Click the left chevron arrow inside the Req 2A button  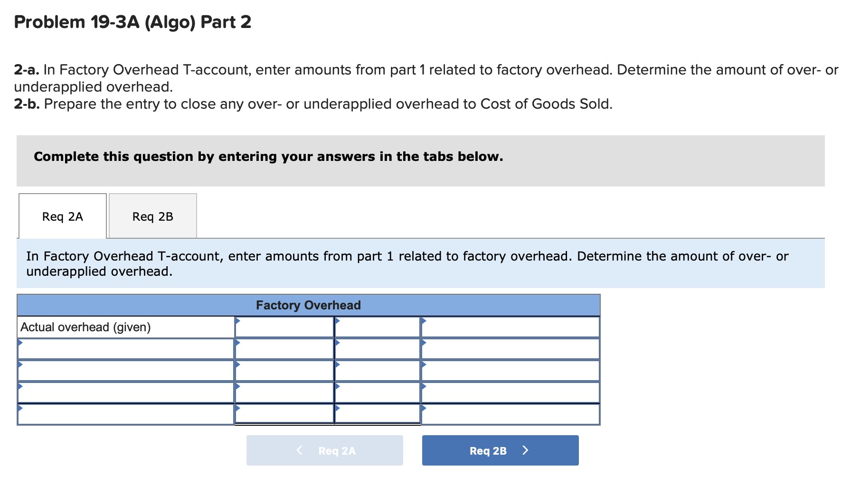point(299,450)
